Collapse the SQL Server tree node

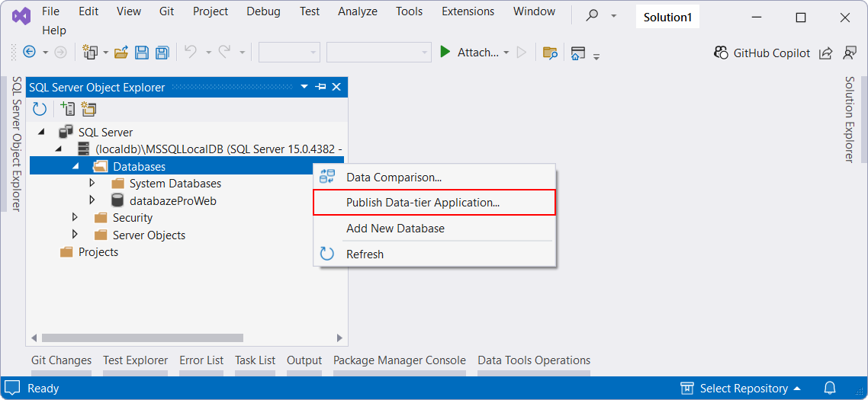pos(42,133)
